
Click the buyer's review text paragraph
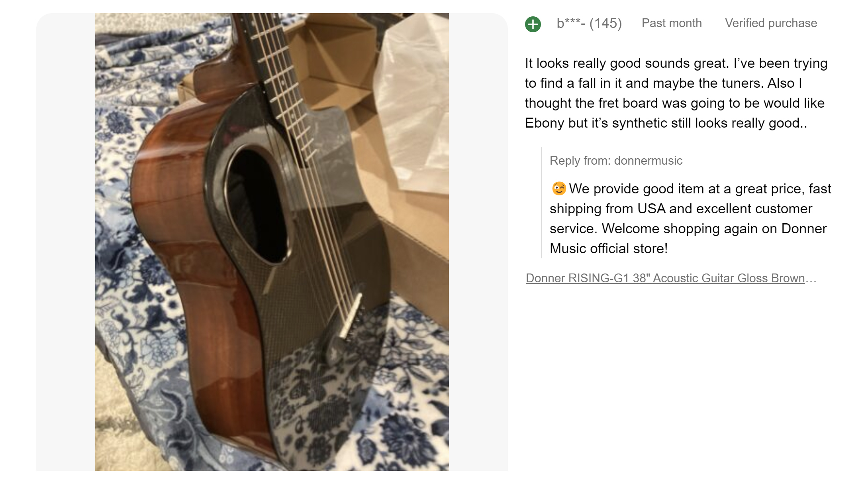pos(676,93)
